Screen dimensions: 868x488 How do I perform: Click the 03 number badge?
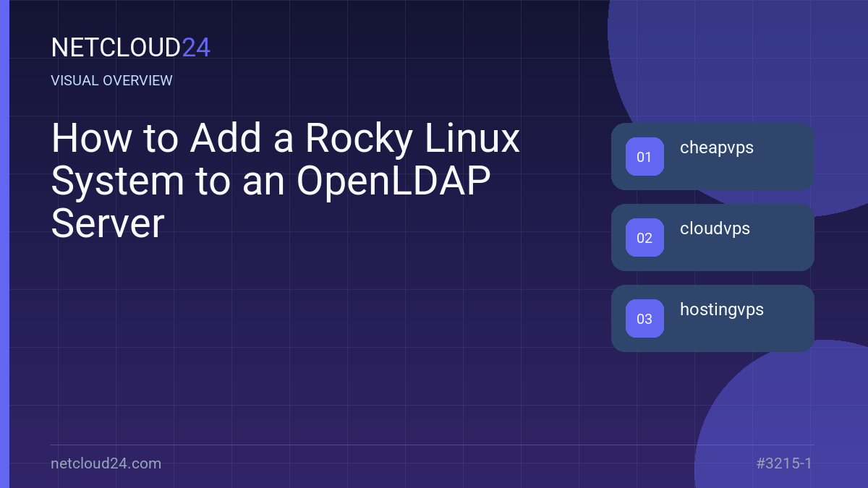tap(644, 319)
